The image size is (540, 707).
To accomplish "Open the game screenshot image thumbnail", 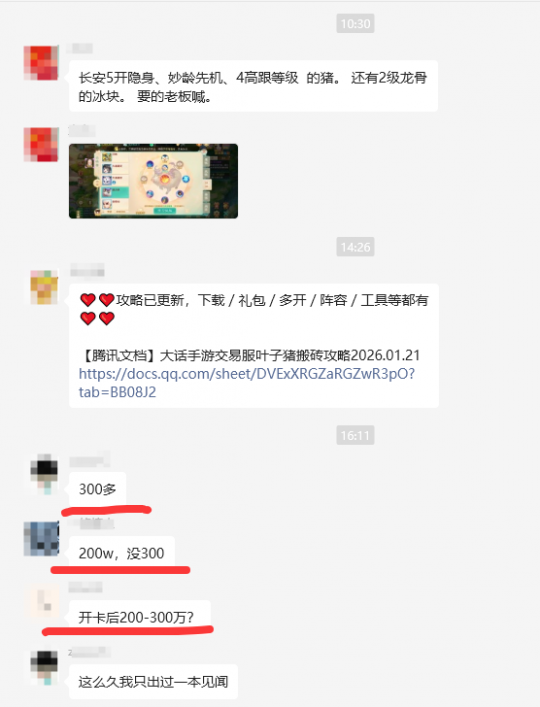I will click(153, 181).
